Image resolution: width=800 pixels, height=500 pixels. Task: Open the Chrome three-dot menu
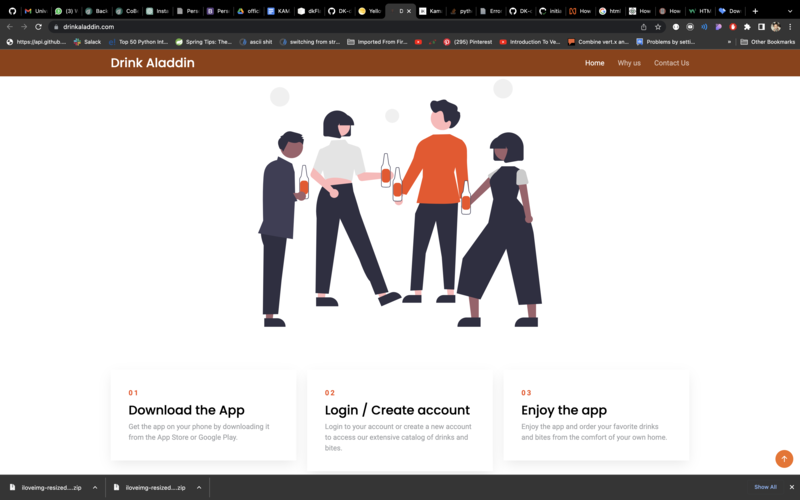click(x=790, y=27)
